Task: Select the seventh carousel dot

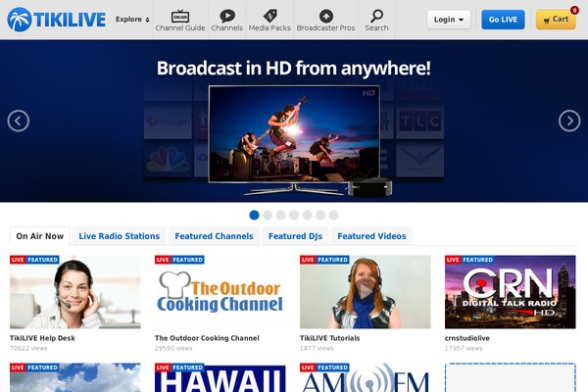Action: [x=333, y=215]
